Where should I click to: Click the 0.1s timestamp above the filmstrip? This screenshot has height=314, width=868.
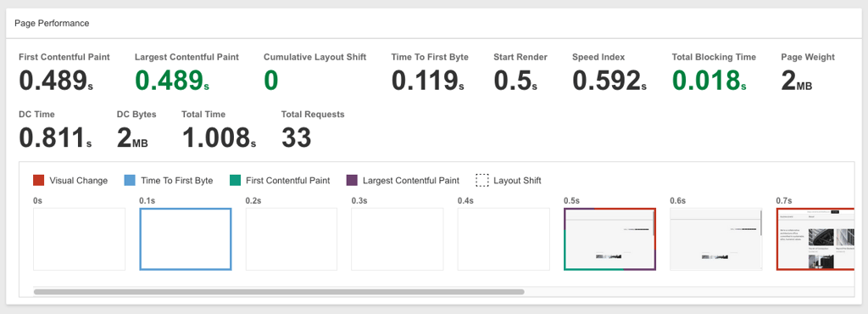tap(147, 200)
